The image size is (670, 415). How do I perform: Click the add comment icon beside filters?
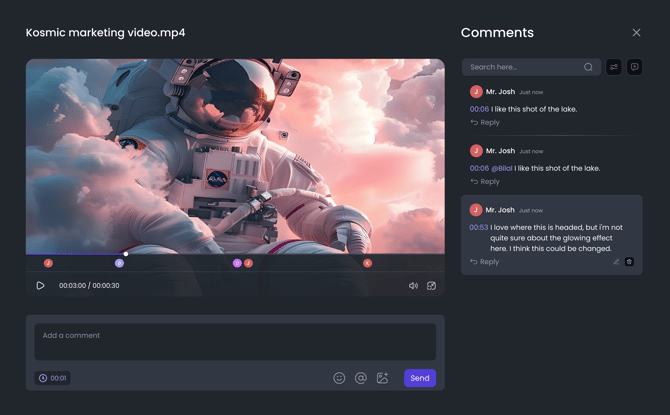[x=635, y=67]
